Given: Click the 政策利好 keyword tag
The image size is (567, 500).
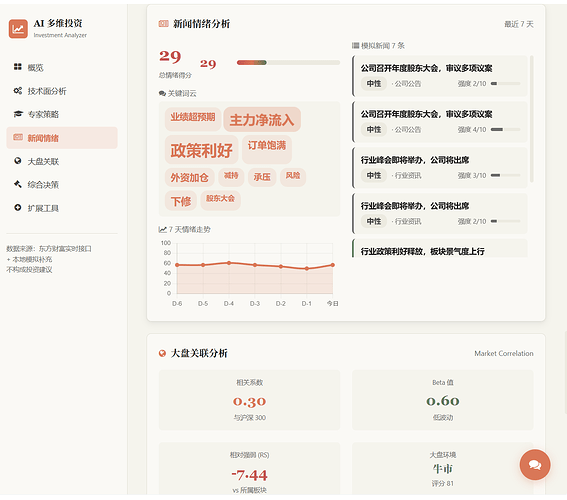Looking at the screenshot, I should [x=201, y=150].
